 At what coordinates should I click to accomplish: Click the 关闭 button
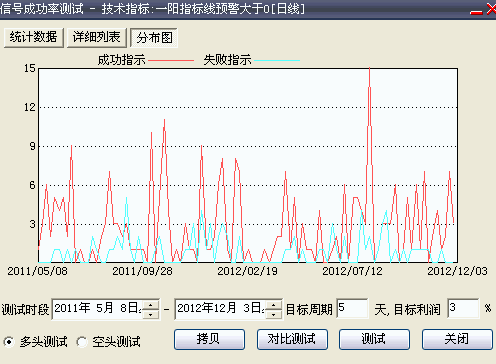coord(457,339)
